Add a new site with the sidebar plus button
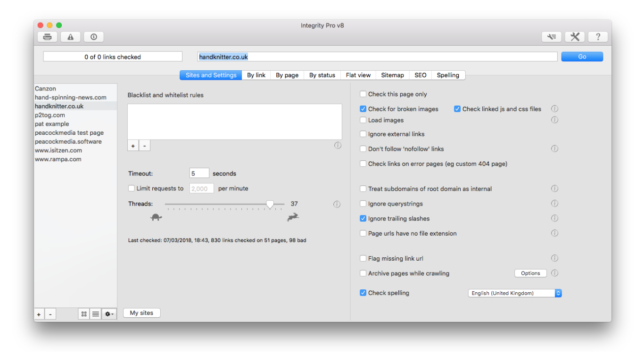Screen dimensions: 644x362 point(39,314)
